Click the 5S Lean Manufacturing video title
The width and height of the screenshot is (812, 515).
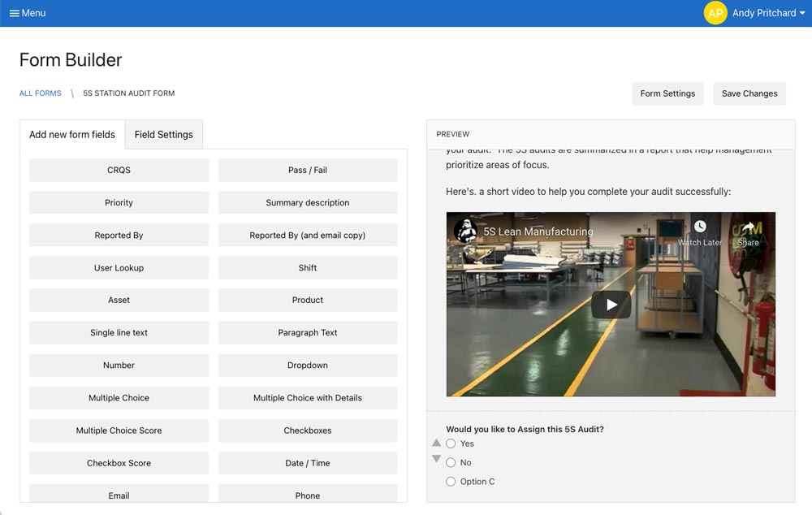click(538, 232)
